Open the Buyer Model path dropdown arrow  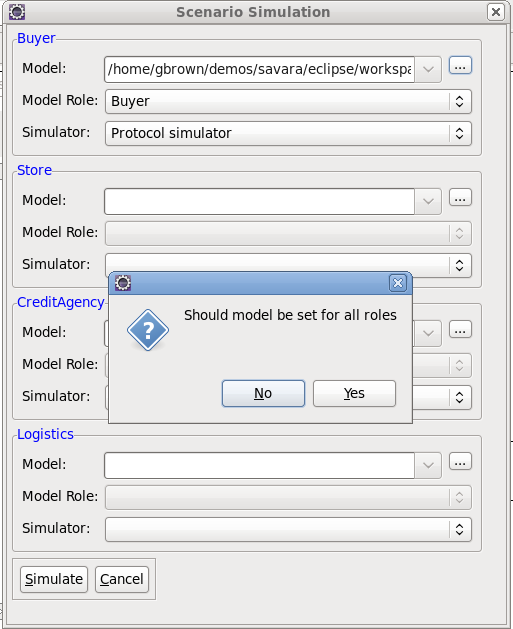click(x=428, y=69)
